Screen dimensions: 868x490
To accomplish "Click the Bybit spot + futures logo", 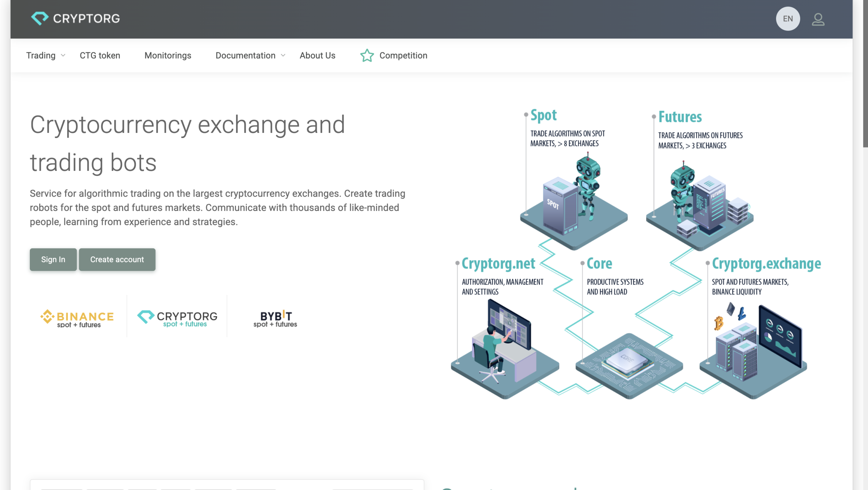I will (x=275, y=319).
